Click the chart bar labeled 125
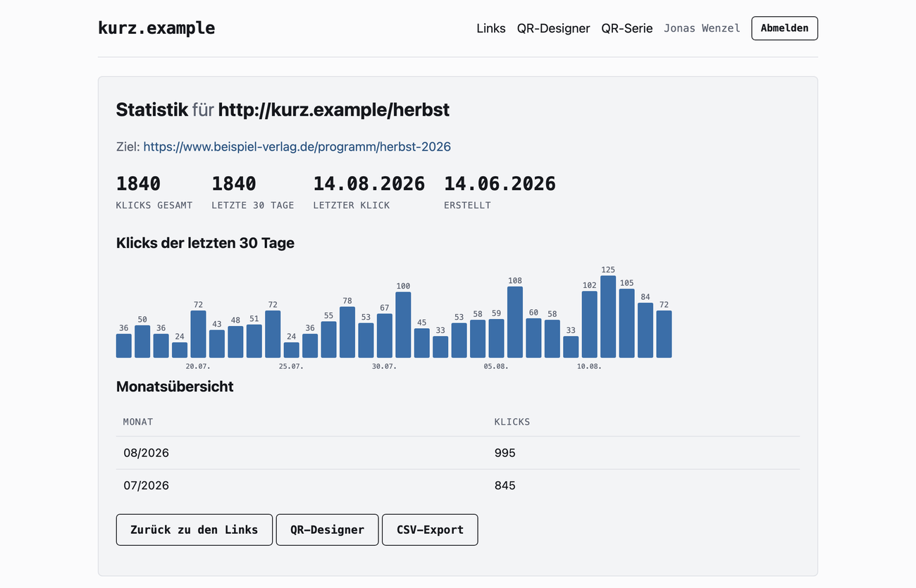 tap(608, 317)
